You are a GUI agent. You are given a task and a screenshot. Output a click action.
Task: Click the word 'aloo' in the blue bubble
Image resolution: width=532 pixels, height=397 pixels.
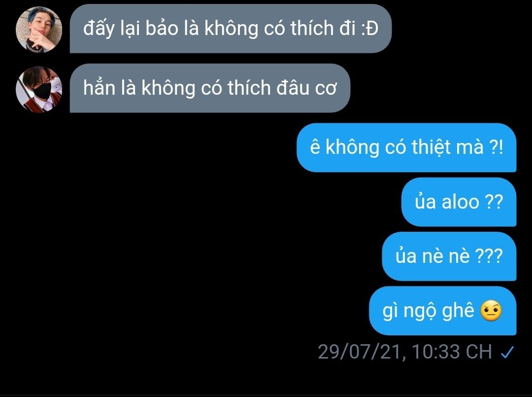(461, 202)
